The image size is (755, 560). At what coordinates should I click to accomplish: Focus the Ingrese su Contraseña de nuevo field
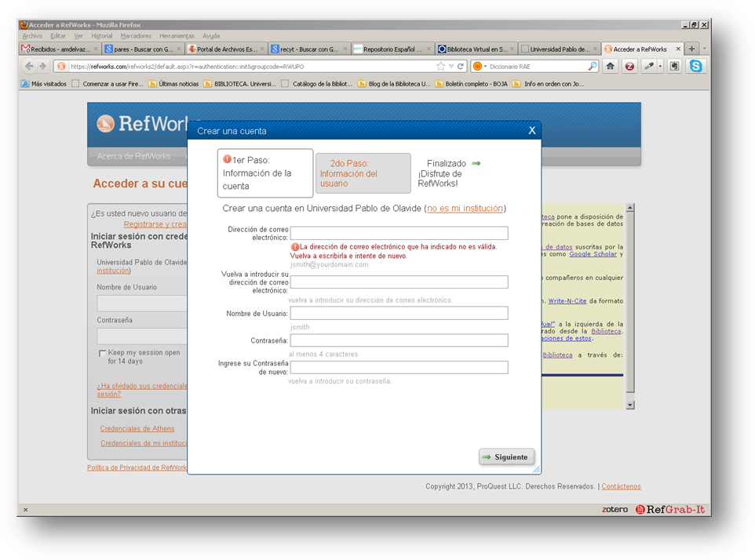point(399,368)
